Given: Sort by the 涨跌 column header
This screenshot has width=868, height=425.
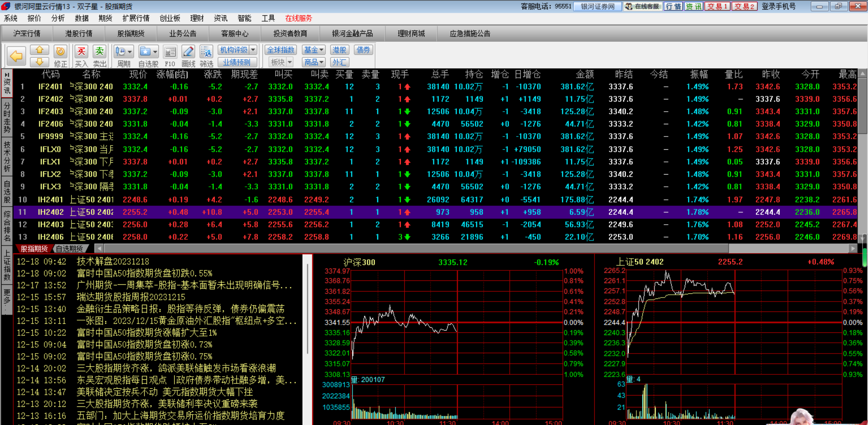Looking at the screenshot, I should [213, 74].
